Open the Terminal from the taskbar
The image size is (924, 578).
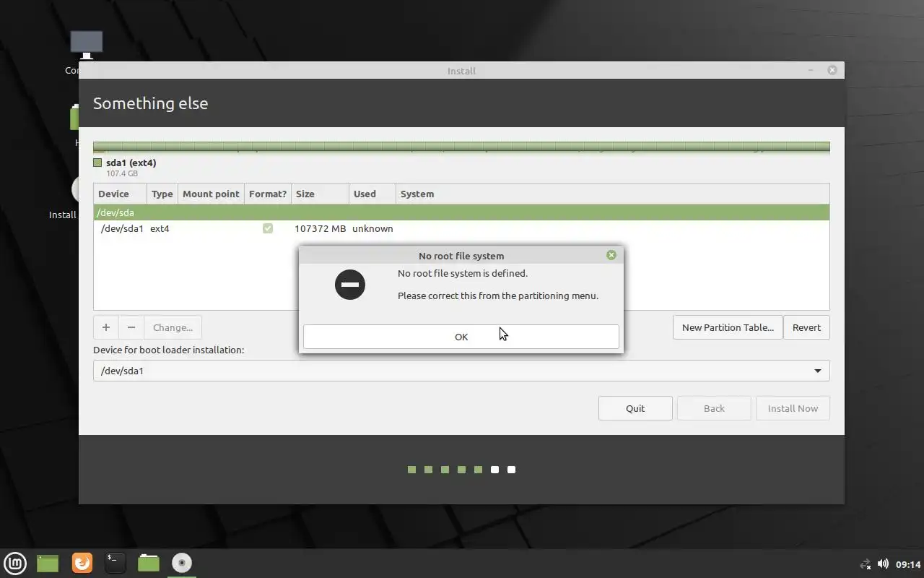(x=115, y=563)
